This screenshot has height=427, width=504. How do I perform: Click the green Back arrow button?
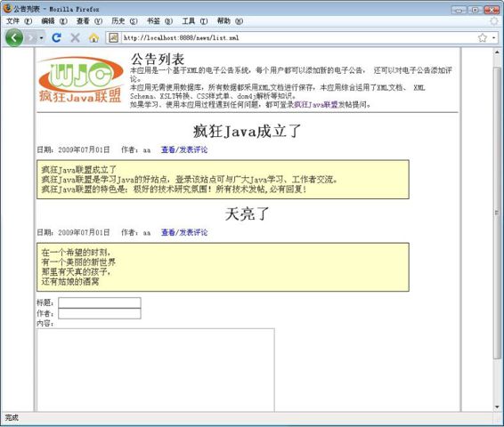tap(14, 38)
